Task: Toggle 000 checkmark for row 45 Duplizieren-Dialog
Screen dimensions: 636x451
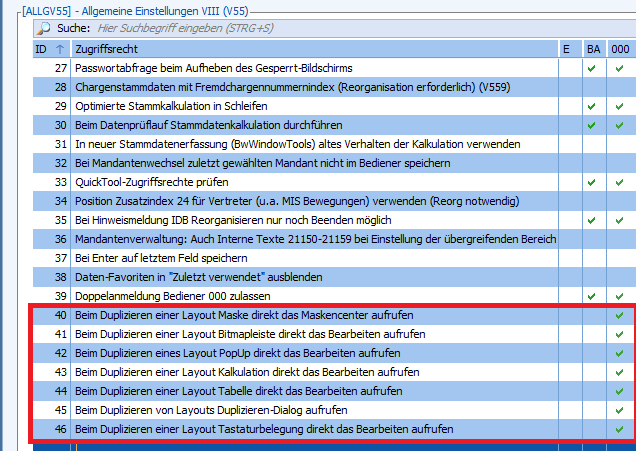Action: click(620, 410)
